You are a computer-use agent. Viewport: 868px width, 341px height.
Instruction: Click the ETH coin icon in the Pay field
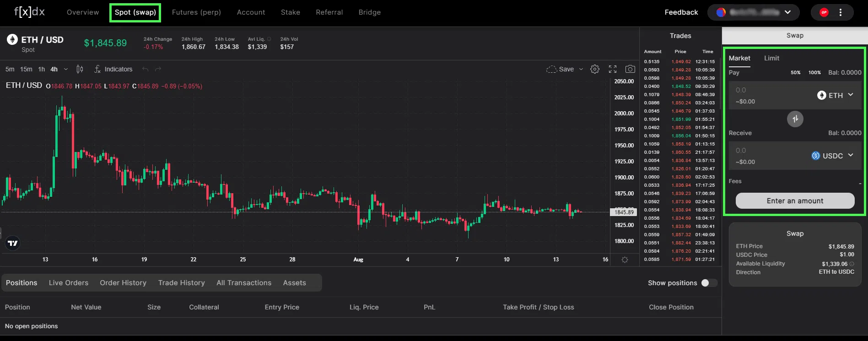pos(822,95)
